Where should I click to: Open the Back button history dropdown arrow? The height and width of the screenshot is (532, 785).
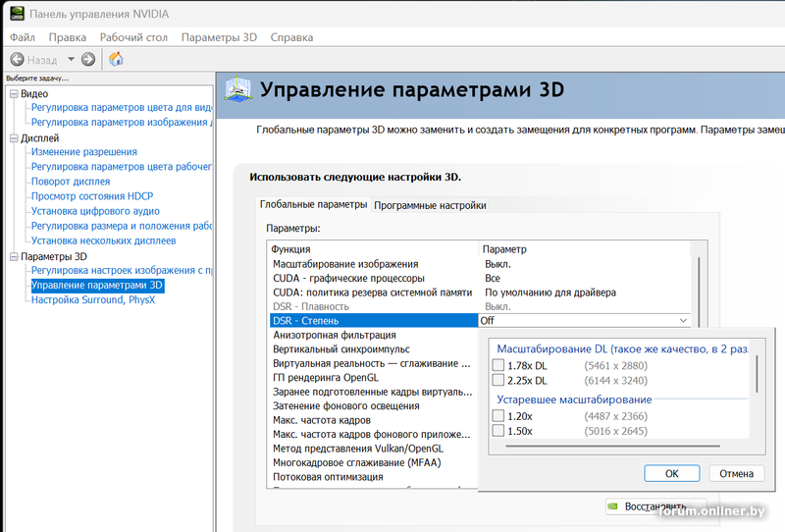[x=71, y=59]
